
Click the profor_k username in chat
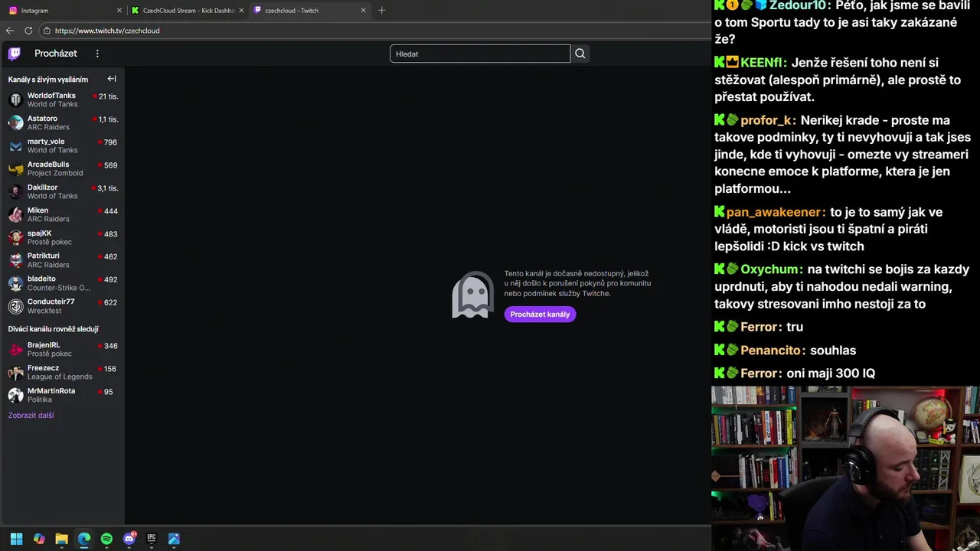point(766,120)
